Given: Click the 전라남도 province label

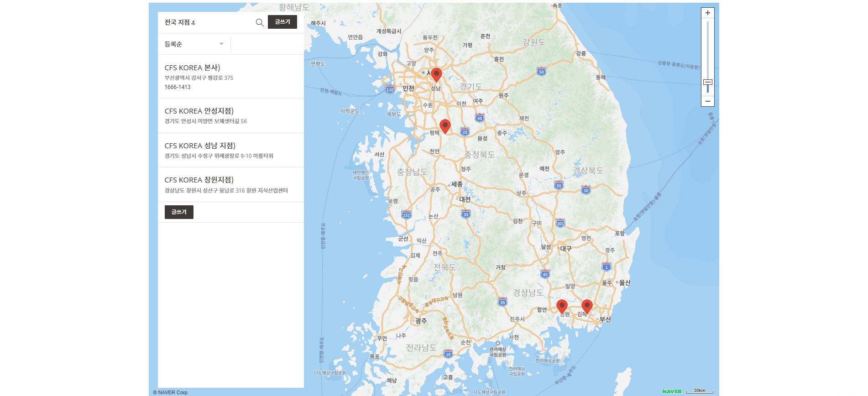Looking at the screenshot, I should pos(422,348).
